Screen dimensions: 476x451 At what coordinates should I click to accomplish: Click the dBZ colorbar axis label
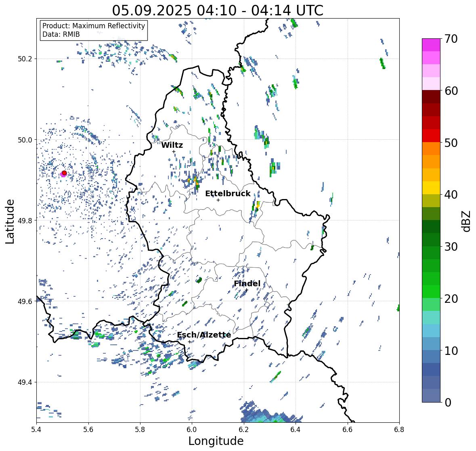click(467, 220)
